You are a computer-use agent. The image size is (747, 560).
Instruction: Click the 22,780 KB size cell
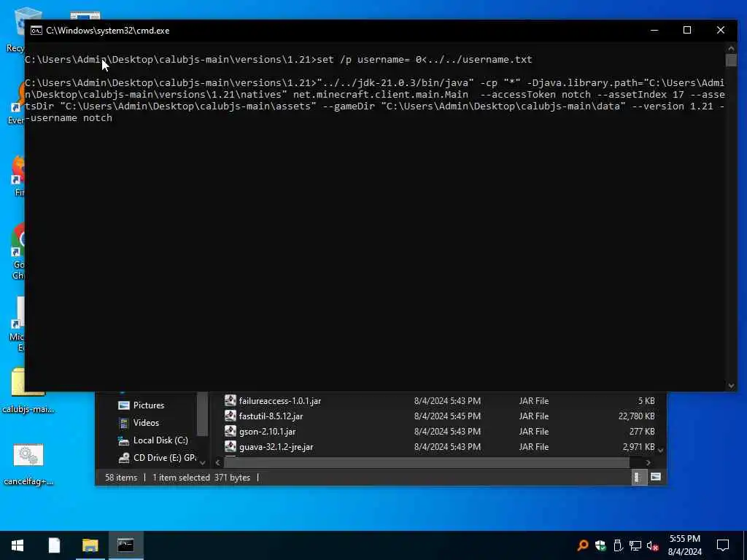click(x=636, y=416)
